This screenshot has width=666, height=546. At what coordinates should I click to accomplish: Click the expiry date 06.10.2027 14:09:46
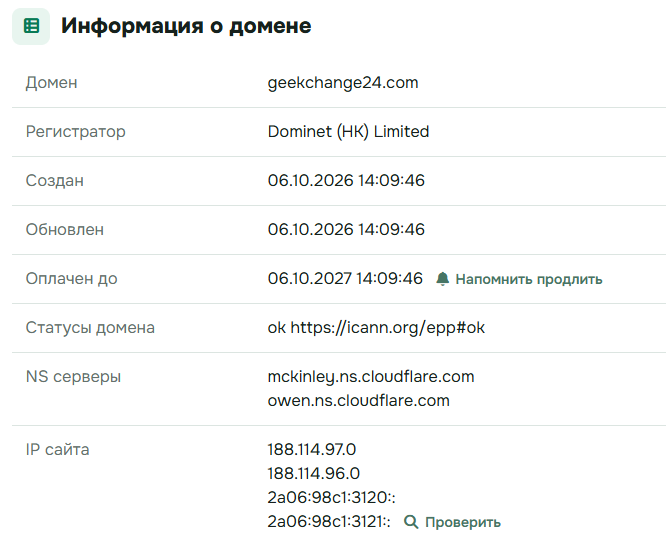click(345, 279)
